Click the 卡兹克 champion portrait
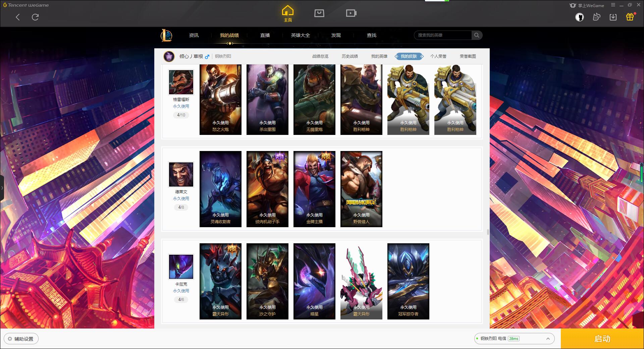 click(181, 267)
